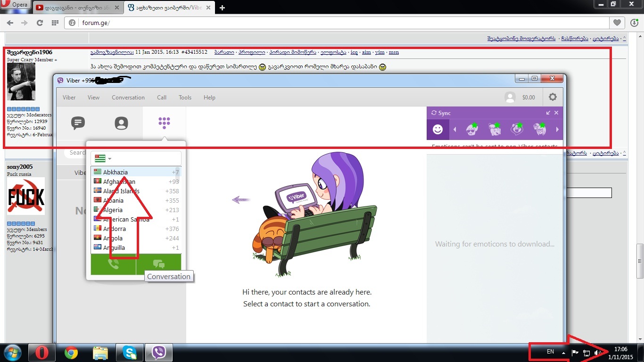The width and height of the screenshot is (644, 362).
Task: Click the msn link in forum post
Action: [x=394, y=52]
